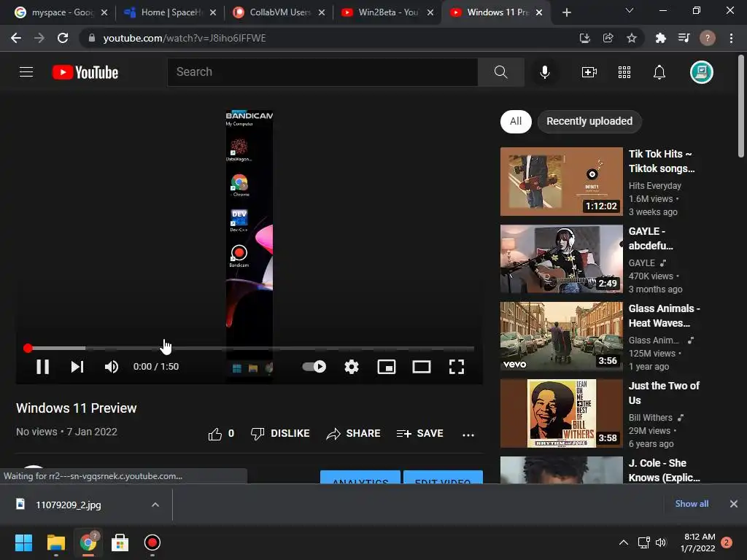Open File Explorer from the taskbar
747x560 pixels.
coord(55,542)
